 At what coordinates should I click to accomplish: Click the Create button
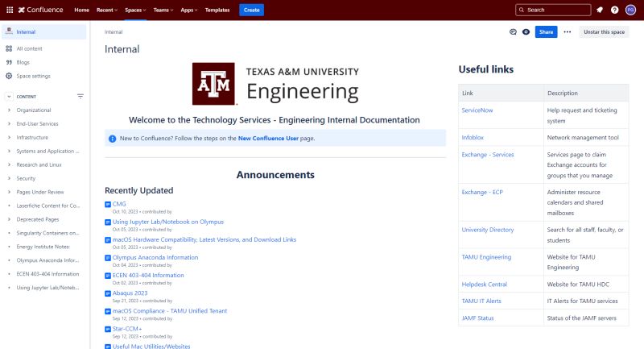tap(251, 10)
